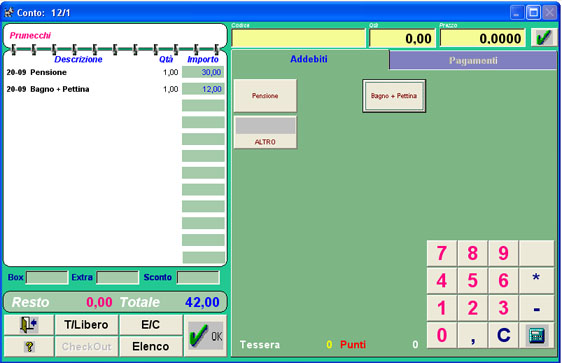
Task: Click the T/Libero button
Action: (86, 325)
